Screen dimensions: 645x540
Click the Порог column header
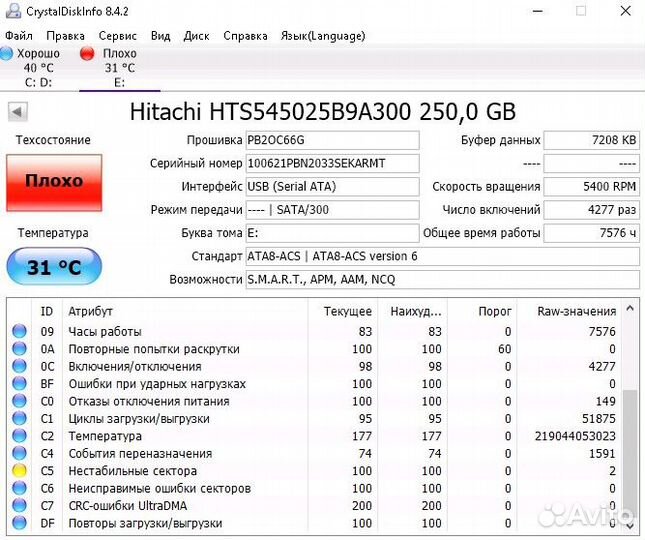pyautogui.click(x=482, y=311)
